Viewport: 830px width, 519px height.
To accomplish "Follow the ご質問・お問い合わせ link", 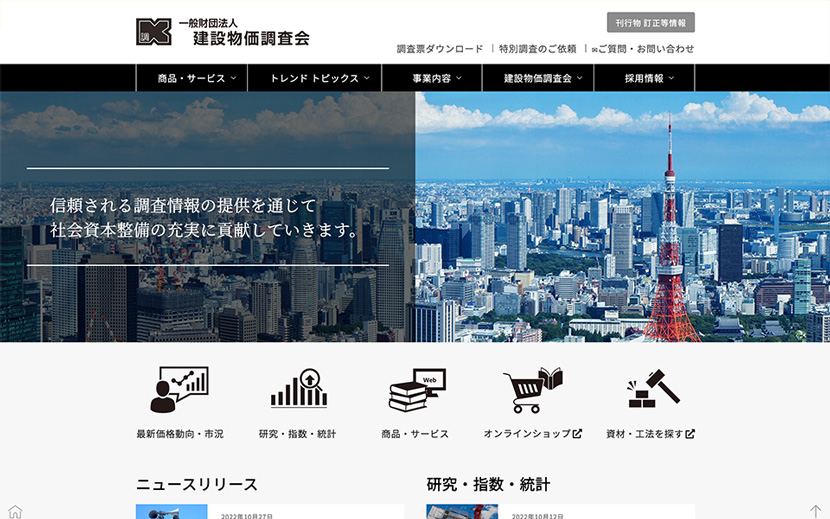I will 646,49.
